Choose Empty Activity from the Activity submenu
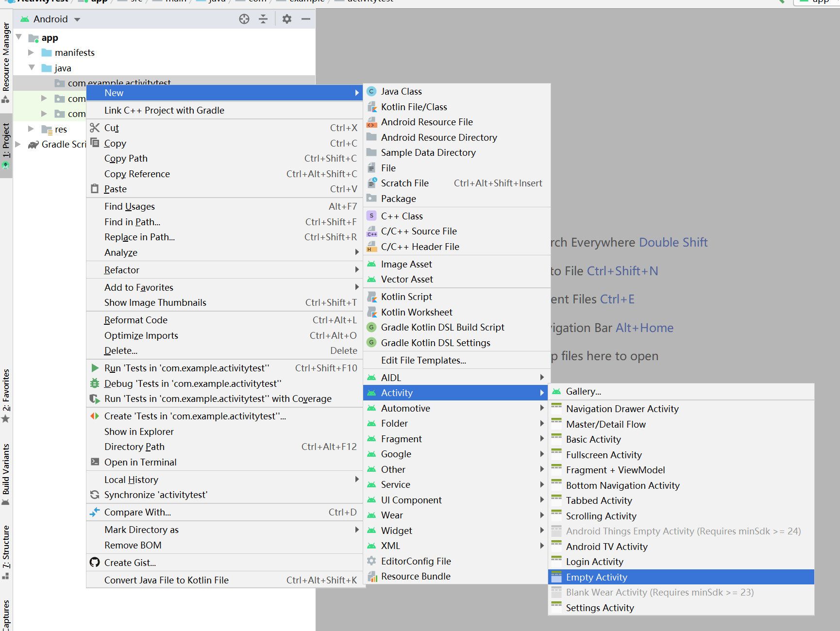Image resolution: width=840 pixels, height=631 pixels. 596,577
